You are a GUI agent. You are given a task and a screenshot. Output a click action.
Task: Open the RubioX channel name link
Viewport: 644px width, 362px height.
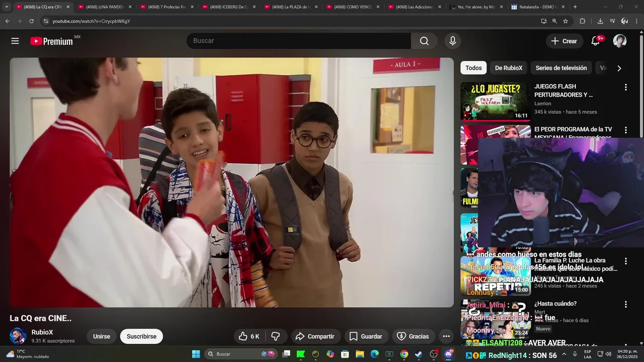tap(42, 332)
